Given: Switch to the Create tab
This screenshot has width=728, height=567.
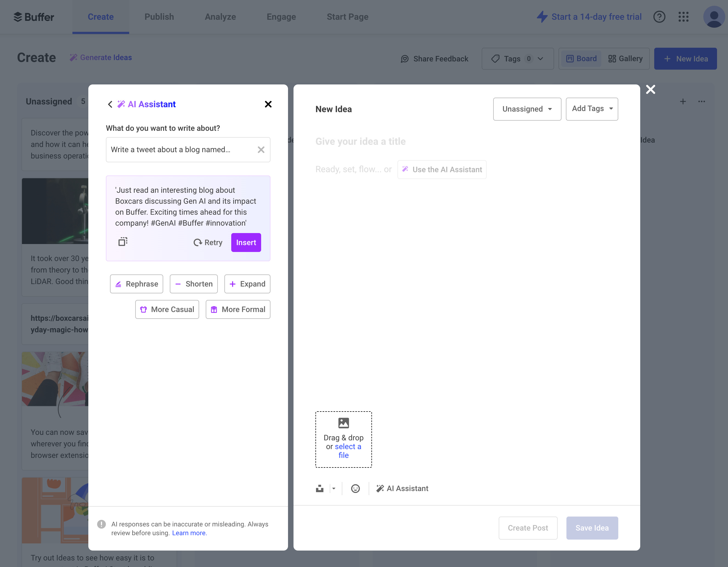Looking at the screenshot, I should pos(100,17).
